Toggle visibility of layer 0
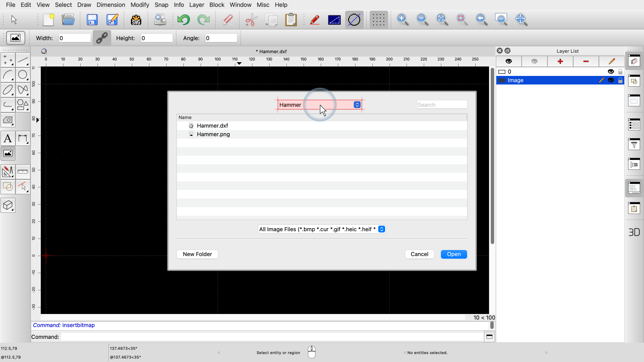 click(611, 72)
